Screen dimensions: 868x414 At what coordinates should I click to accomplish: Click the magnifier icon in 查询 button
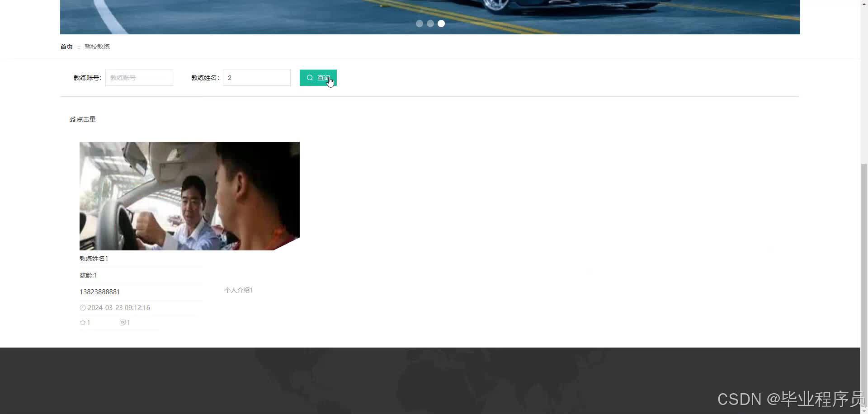[x=310, y=78]
